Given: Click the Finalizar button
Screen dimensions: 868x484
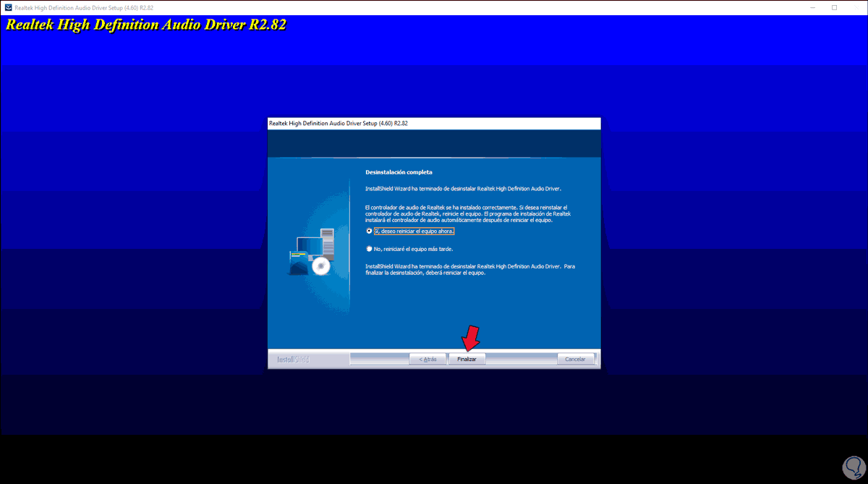Looking at the screenshot, I should point(467,359).
